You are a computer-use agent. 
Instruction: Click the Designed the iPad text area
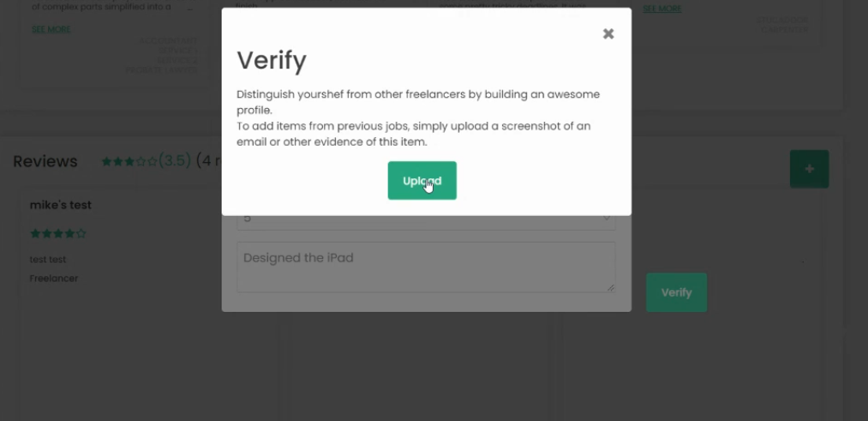(x=426, y=267)
